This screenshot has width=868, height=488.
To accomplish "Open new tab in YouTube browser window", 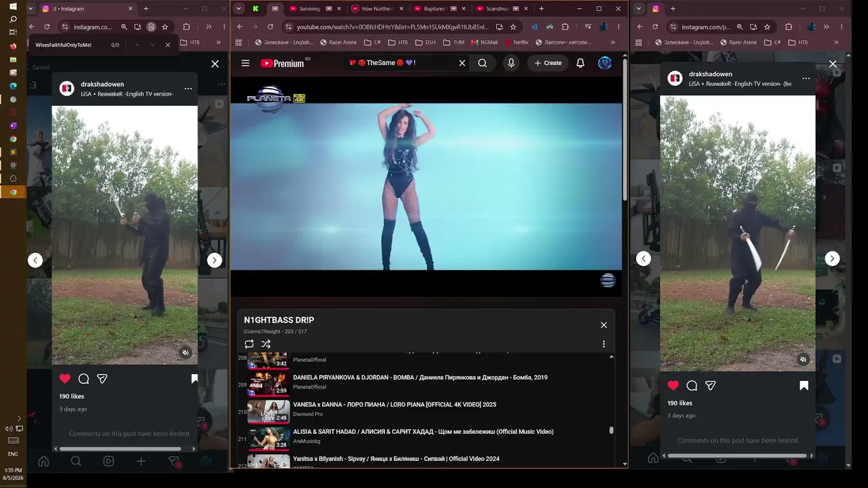I will [x=541, y=9].
